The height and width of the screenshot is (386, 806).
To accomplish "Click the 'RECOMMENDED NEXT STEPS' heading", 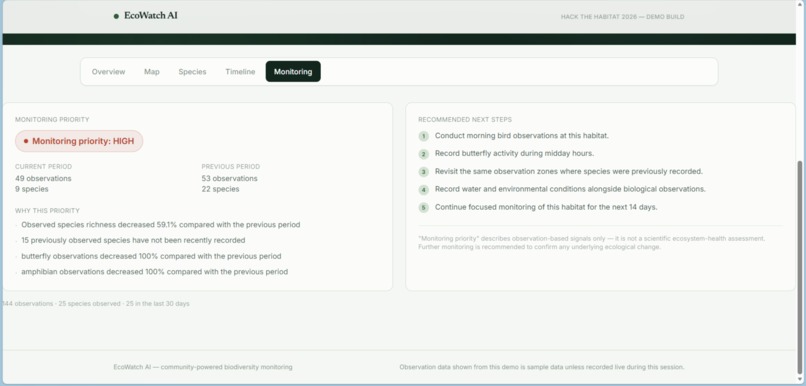I will [465, 120].
